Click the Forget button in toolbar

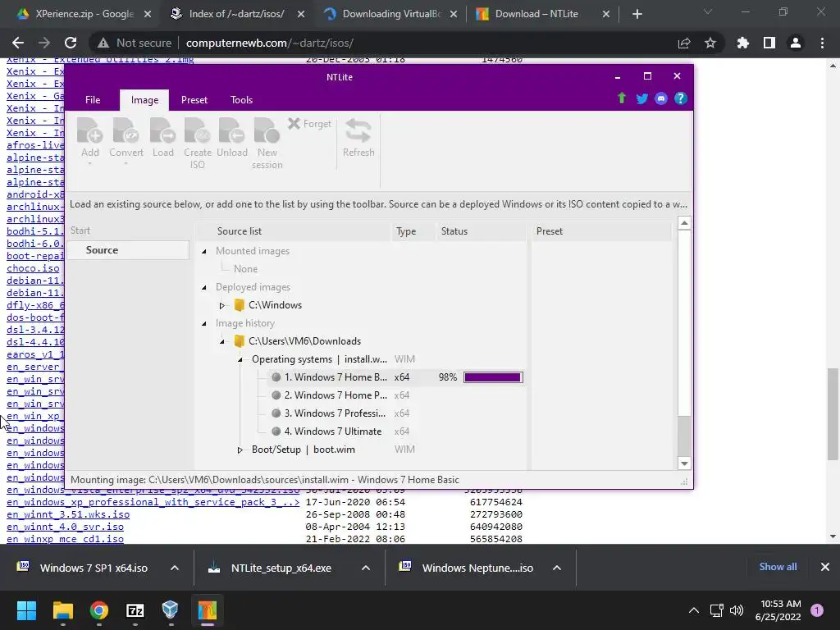[x=309, y=124]
